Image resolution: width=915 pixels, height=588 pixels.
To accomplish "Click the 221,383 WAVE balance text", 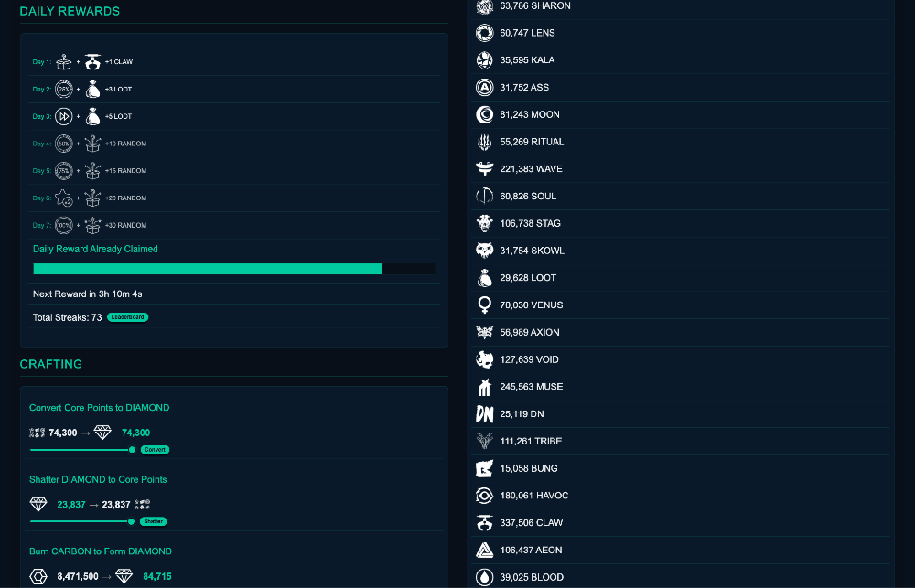I will [x=531, y=169].
